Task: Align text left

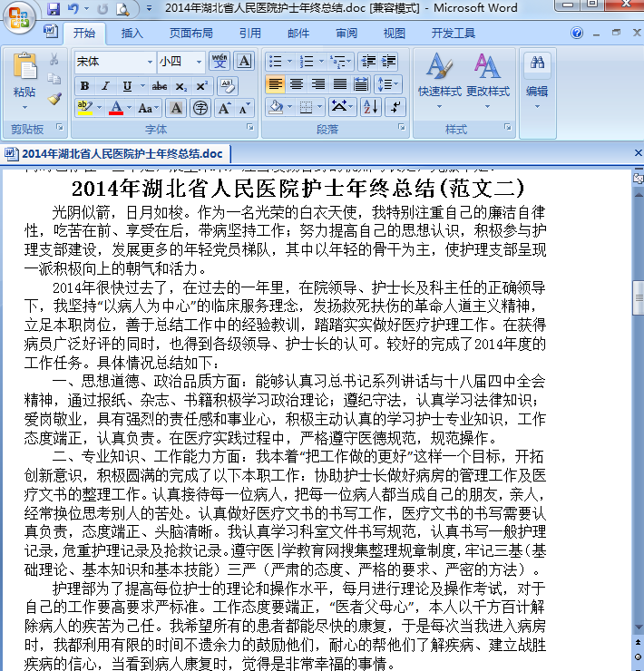Action: tap(275, 83)
